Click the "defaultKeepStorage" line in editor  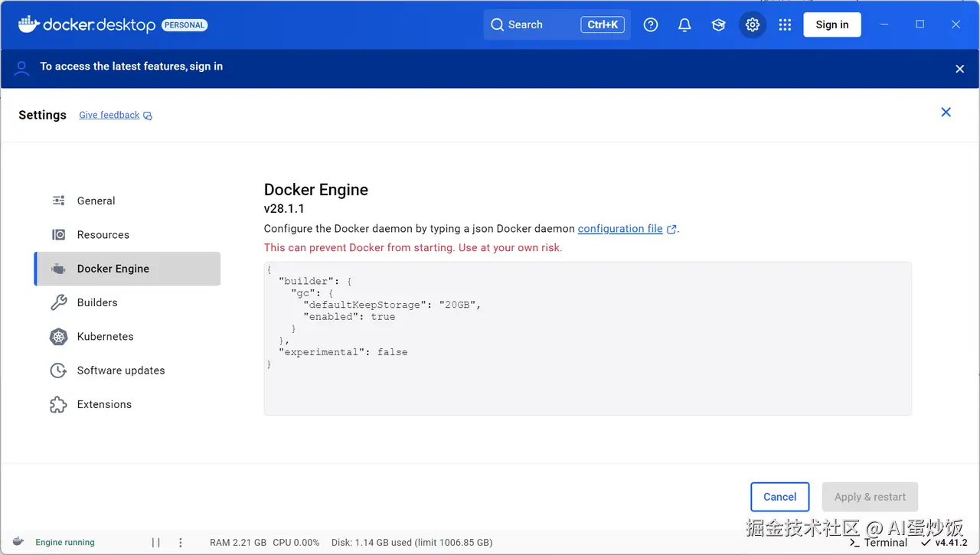tap(392, 305)
